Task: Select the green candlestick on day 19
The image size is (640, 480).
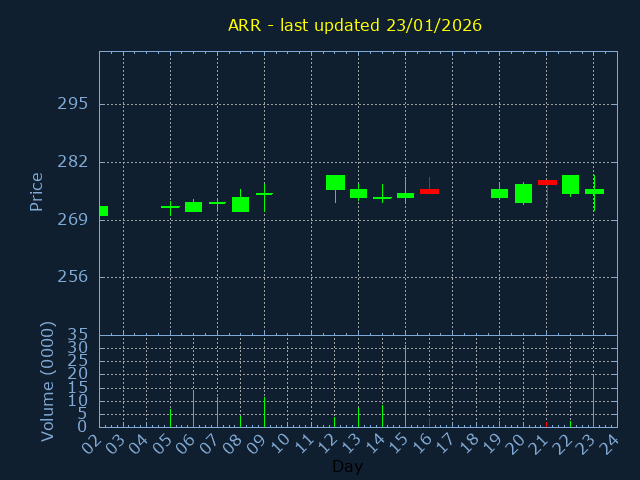Action: click(x=499, y=193)
